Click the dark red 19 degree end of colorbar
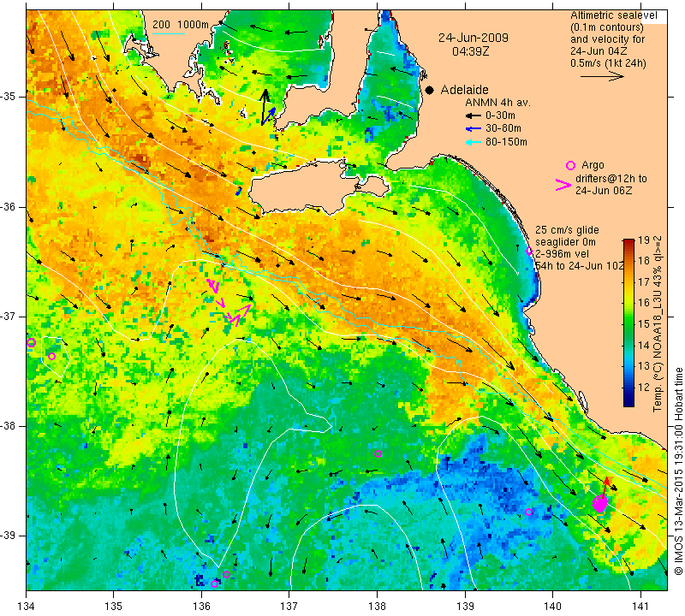Image resolution: width=685 pixels, height=616 pixels. (628, 241)
